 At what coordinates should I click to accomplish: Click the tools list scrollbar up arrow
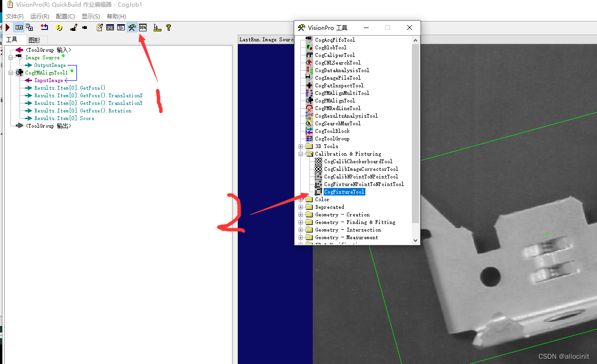pyautogui.click(x=416, y=40)
